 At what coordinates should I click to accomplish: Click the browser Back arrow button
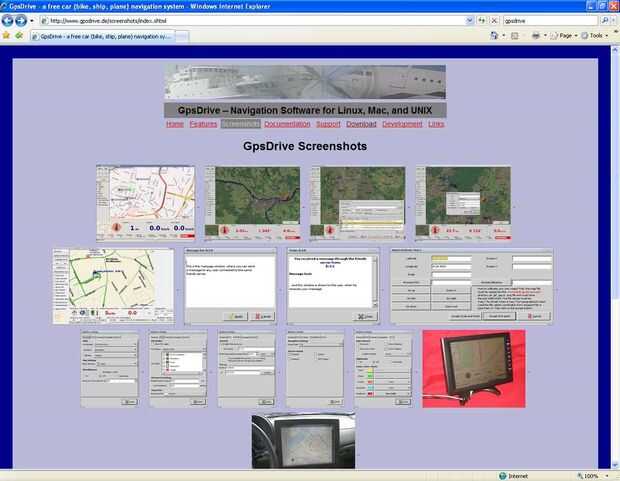pos(8,20)
